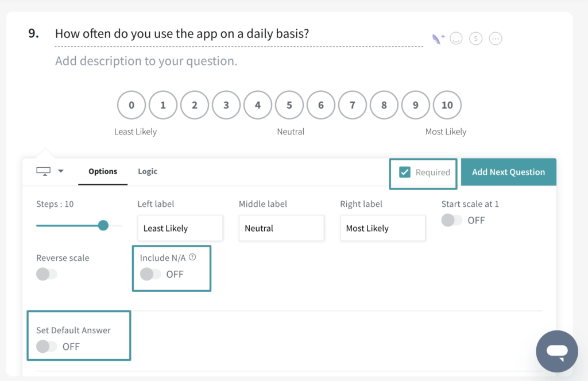Select the Options tab
The height and width of the screenshot is (381, 588).
point(103,171)
